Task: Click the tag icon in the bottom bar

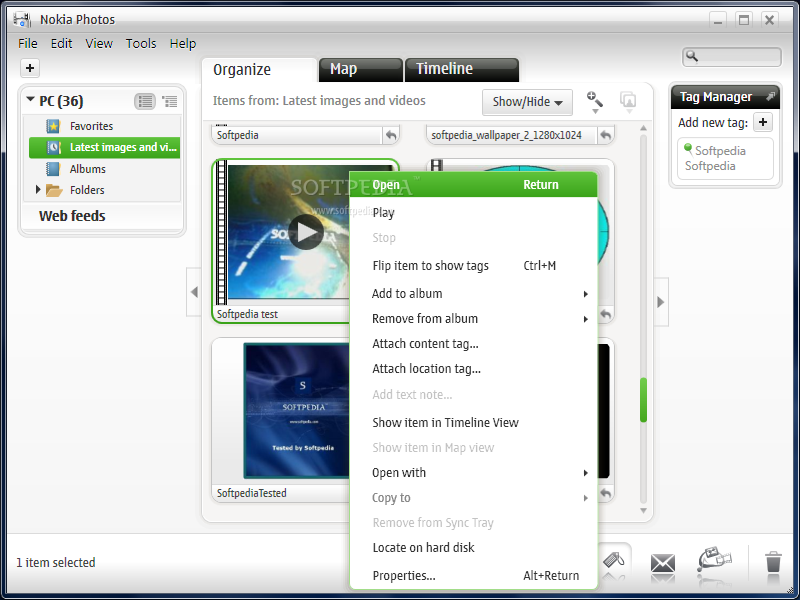Action: click(613, 560)
